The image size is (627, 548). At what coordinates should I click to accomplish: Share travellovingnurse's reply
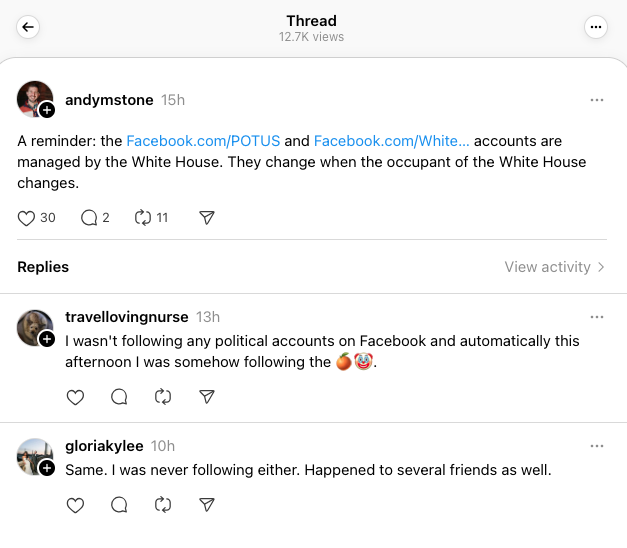[x=207, y=397]
